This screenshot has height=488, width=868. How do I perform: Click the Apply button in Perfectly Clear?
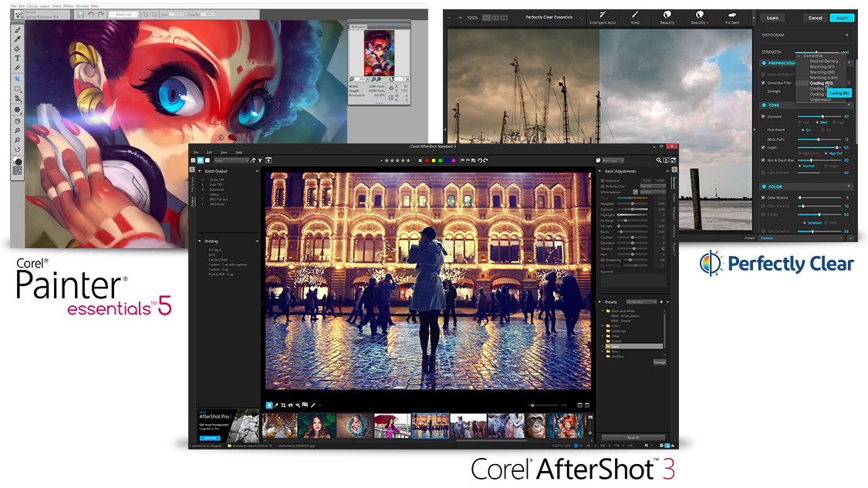click(x=842, y=18)
